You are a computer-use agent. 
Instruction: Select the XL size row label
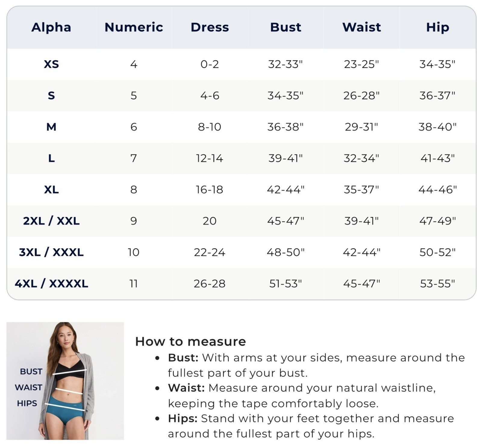coord(51,190)
